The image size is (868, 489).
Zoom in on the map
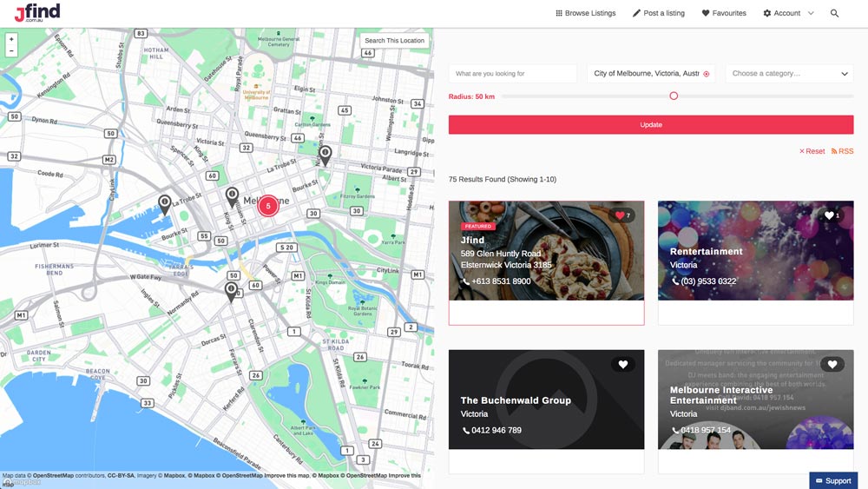coord(11,39)
